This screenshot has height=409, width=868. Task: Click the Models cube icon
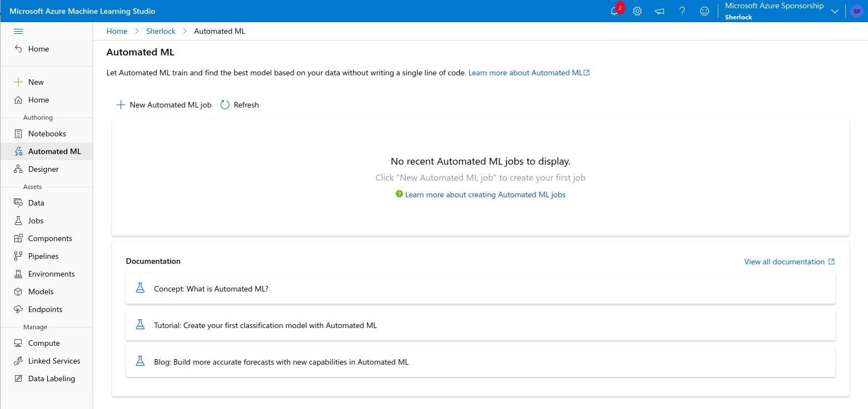click(x=18, y=292)
